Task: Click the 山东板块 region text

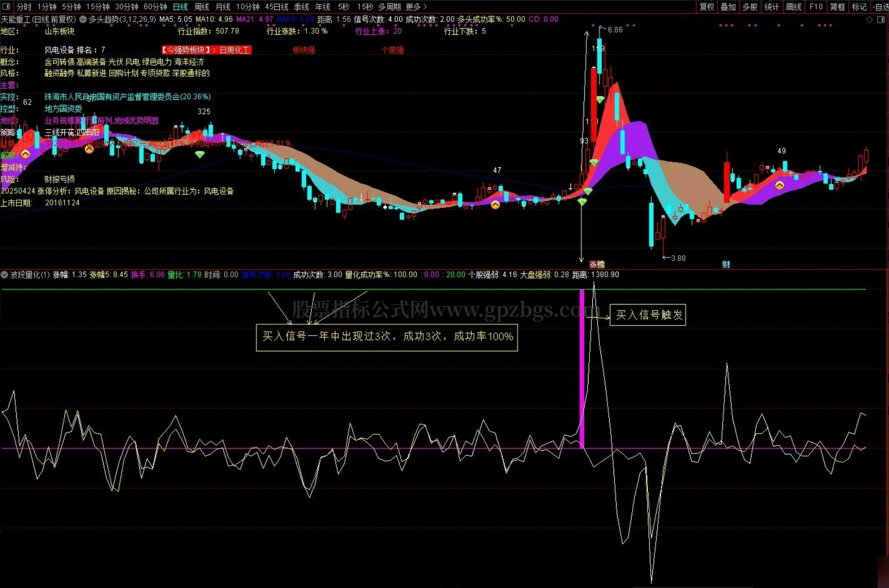Action: click(x=59, y=31)
